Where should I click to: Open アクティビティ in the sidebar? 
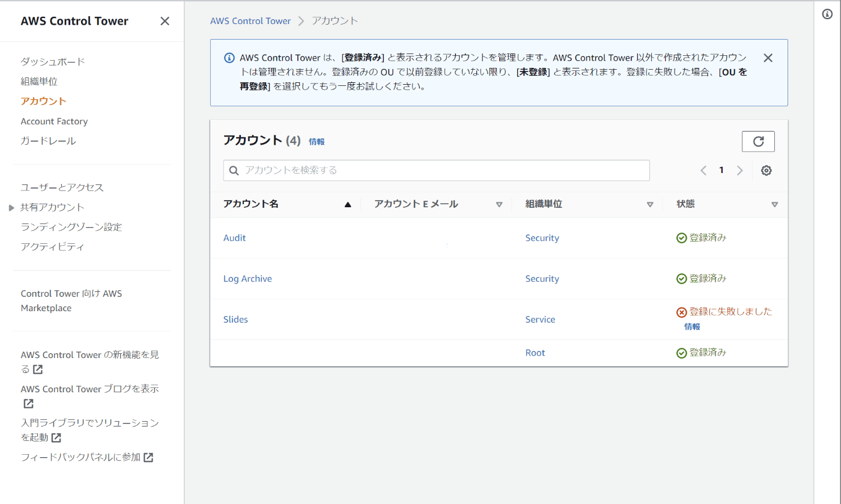pyautogui.click(x=52, y=247)
